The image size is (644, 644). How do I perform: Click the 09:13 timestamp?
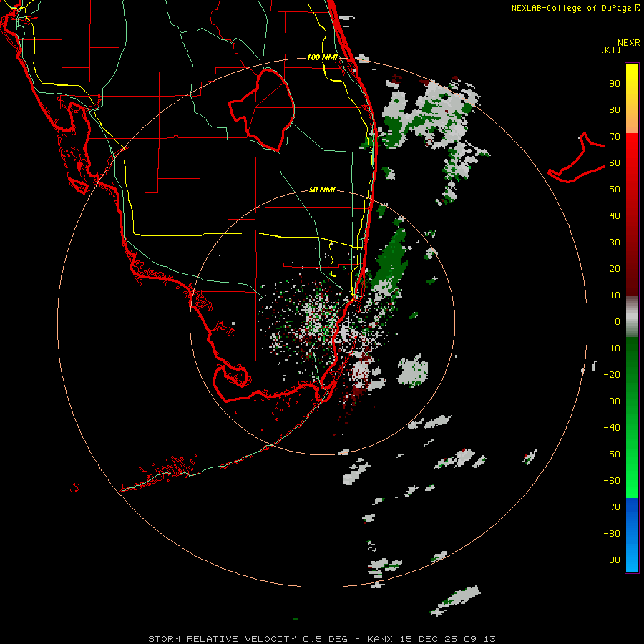(479, 639)
